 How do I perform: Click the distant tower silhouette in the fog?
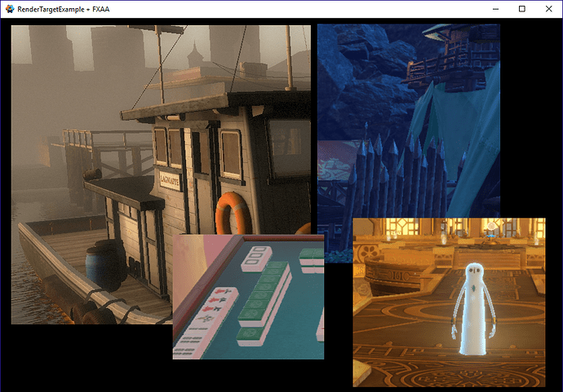coord(196,57)
